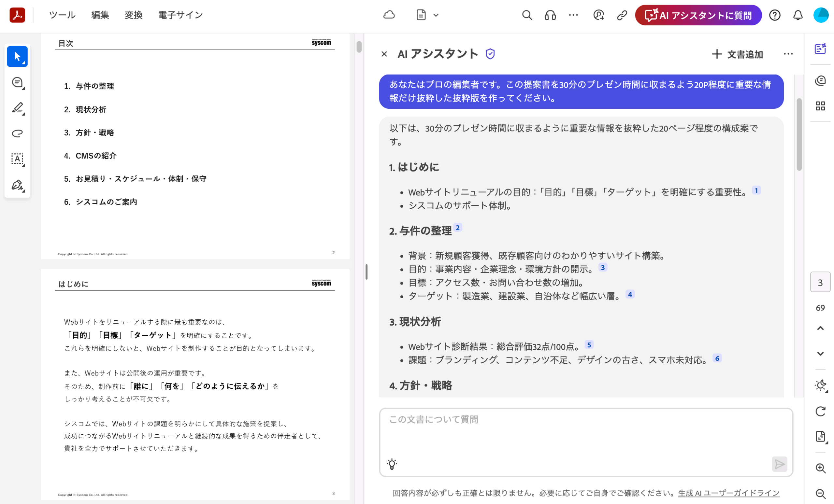Open the toolbar overflow ... menu

click(573, 15)
